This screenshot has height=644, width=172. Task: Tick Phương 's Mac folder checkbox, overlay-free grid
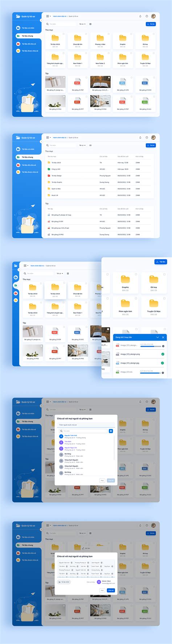point(108,34)
